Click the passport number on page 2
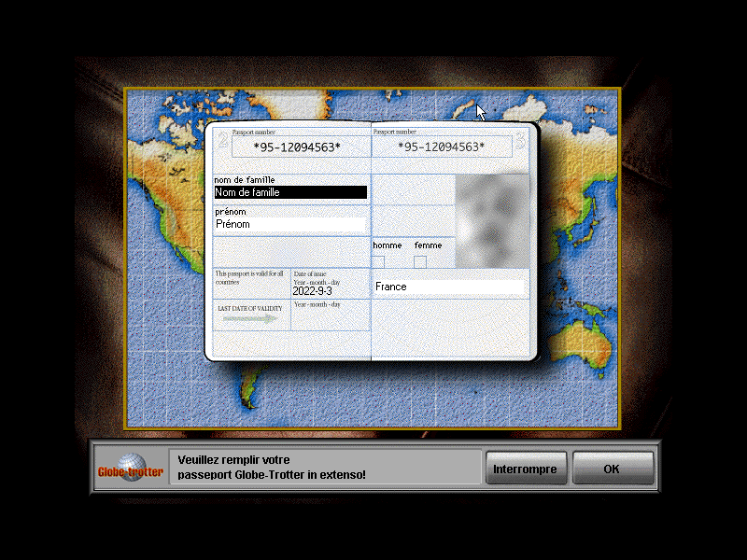 (x=297, y=147)
